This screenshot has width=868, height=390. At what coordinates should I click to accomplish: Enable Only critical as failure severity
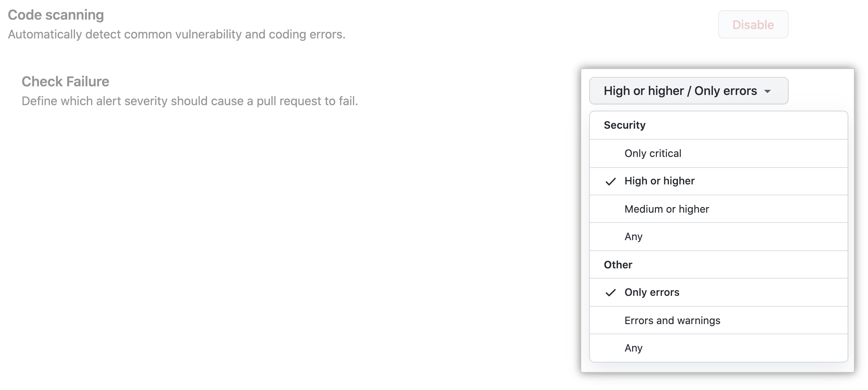tap(653, 153)
